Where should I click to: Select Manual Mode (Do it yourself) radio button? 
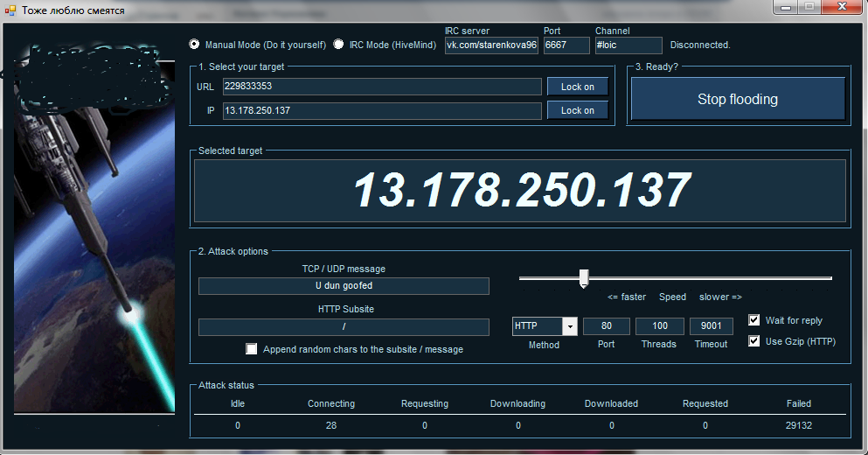point(194,45)
